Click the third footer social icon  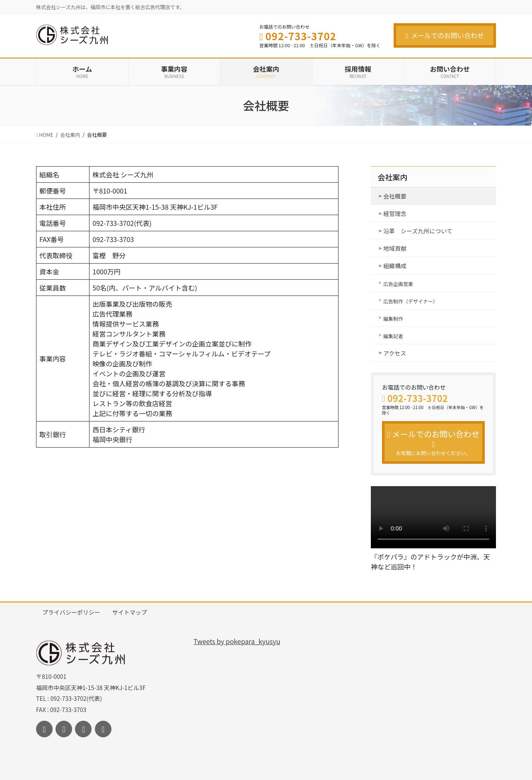coord(83,729)
